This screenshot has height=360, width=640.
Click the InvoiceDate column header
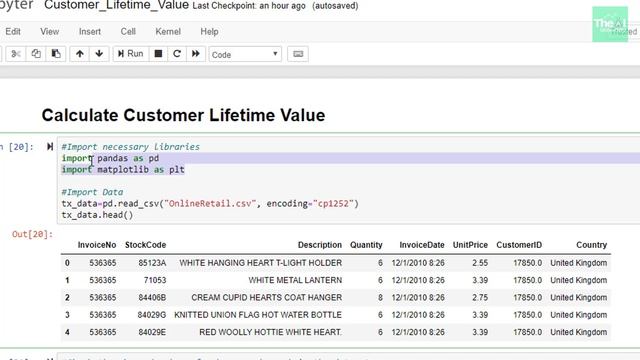422,245
